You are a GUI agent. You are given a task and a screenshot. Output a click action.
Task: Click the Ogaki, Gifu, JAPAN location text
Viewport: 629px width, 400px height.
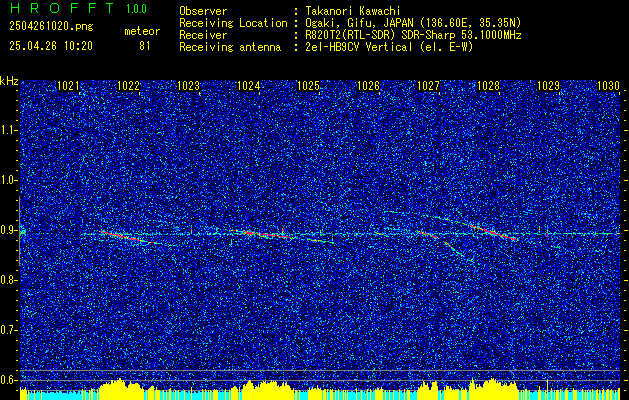point(413,23)
